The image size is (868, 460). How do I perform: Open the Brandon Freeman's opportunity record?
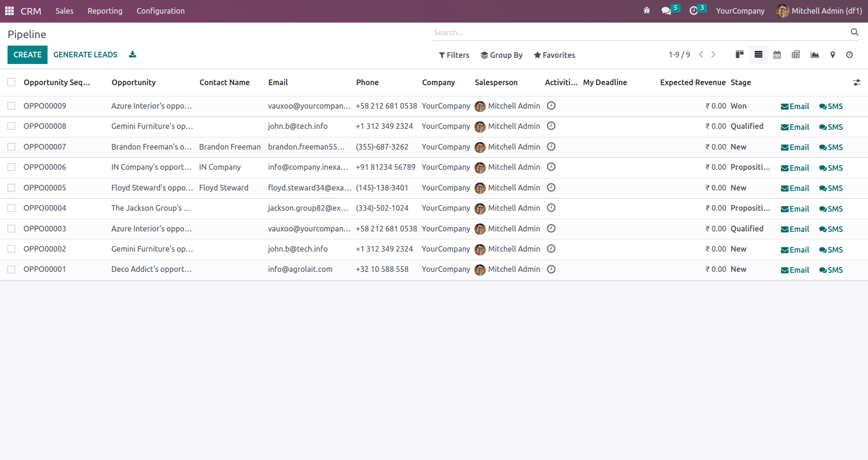tap(152, 147)
